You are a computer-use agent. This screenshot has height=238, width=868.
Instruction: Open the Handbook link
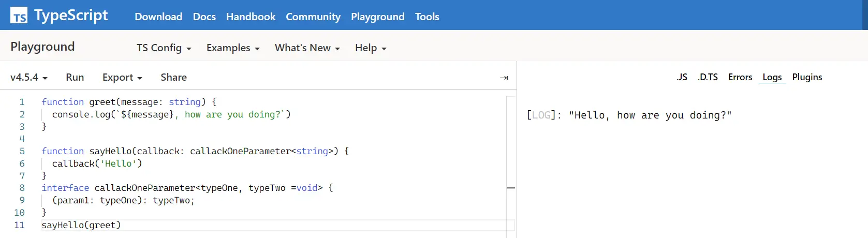(x=251, y=17)
